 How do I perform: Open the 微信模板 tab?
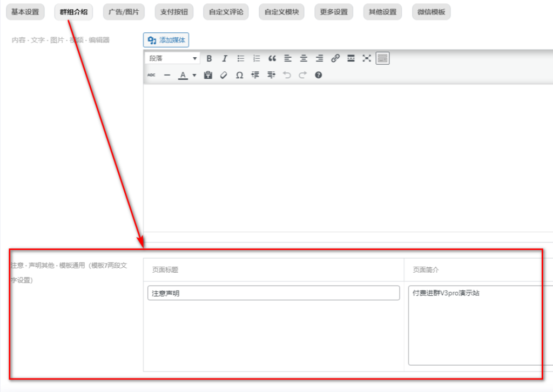tap(431, 12)
